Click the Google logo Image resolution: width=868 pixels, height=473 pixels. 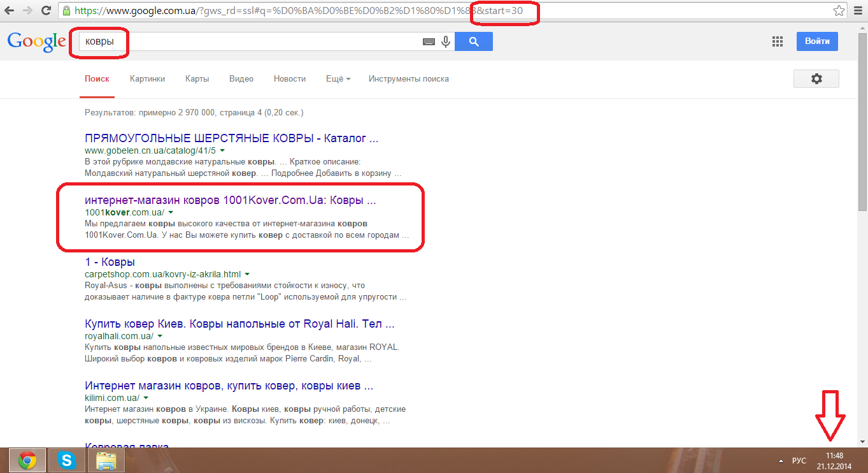tap(36, 41)
